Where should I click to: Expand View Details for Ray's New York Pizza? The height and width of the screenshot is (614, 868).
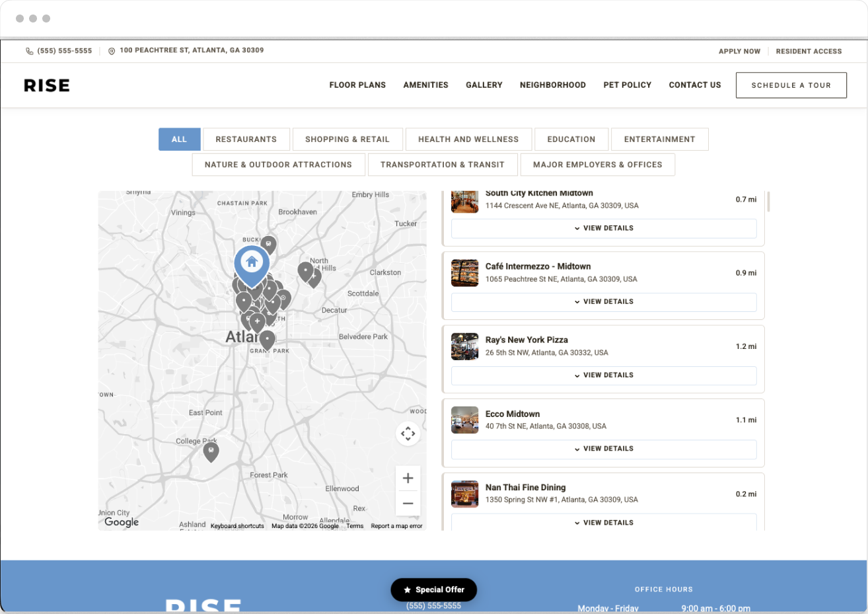[x=604, y=375]
